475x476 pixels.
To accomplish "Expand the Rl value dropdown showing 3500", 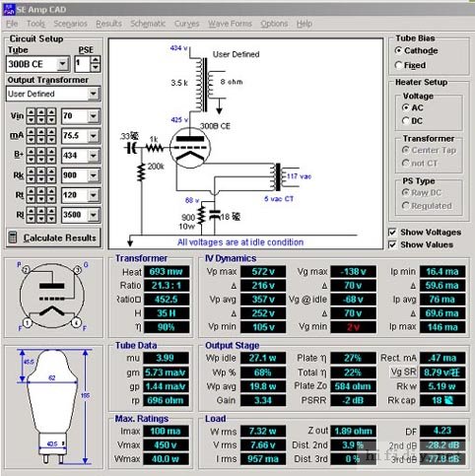I will (94, 215).
